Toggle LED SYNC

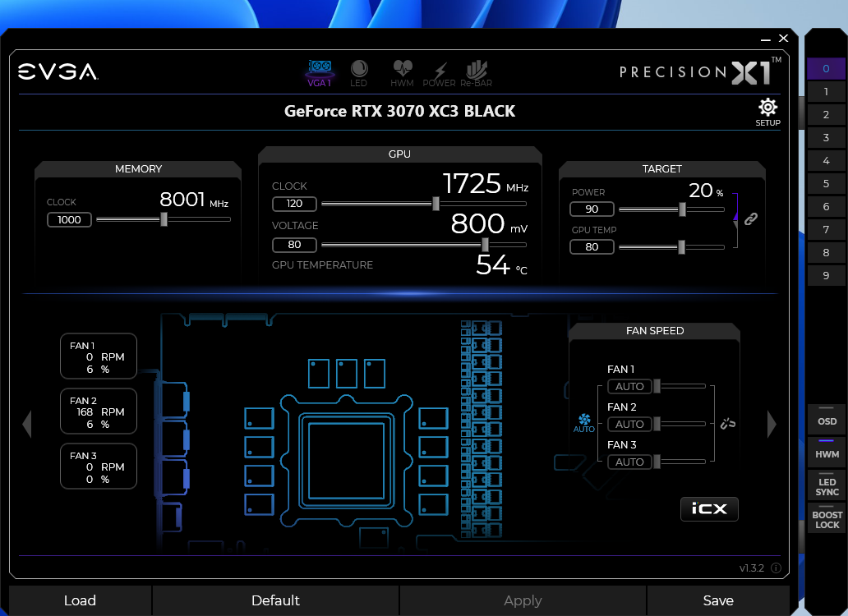point(827,485)
